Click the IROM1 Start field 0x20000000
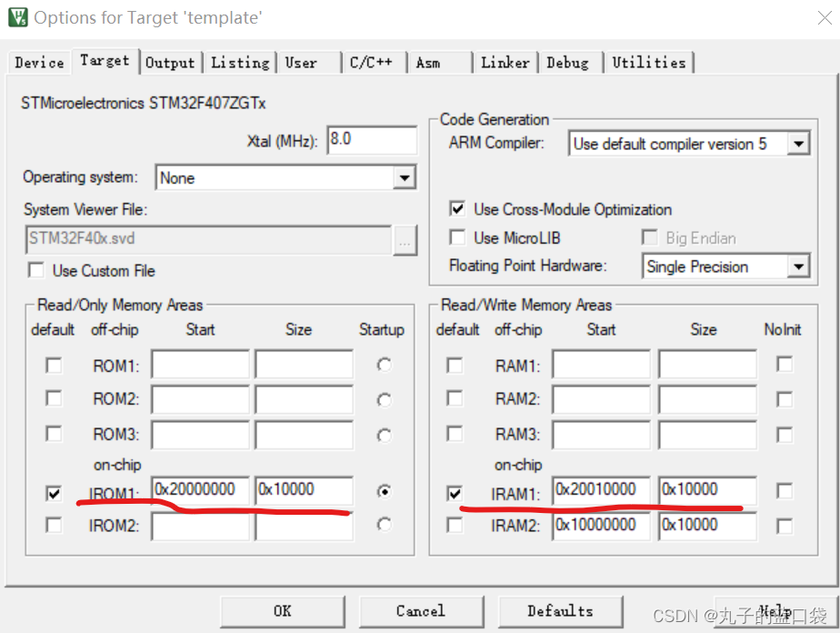 click(200, 490)
